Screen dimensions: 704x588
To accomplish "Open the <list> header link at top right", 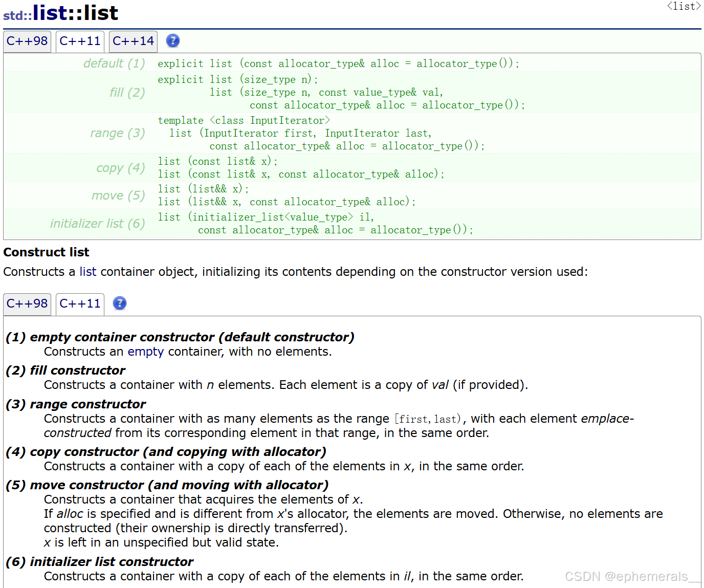I will pos(684,6).
